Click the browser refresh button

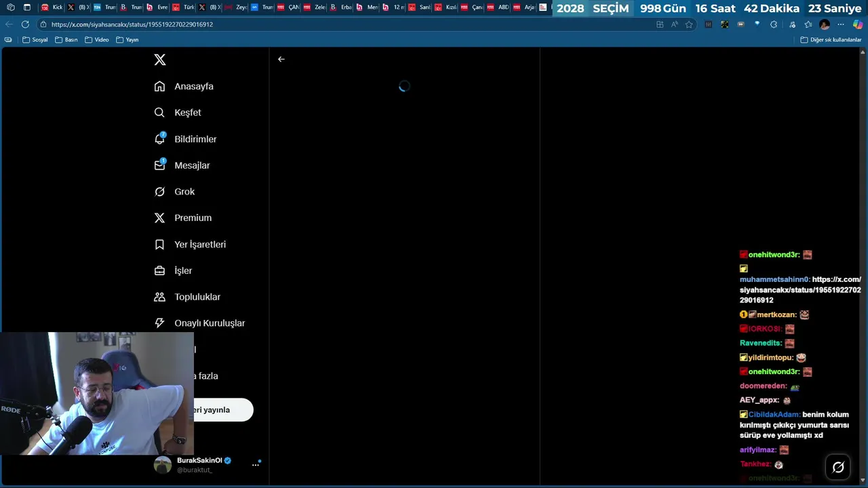pyautogui.click(x=25, y=24)
